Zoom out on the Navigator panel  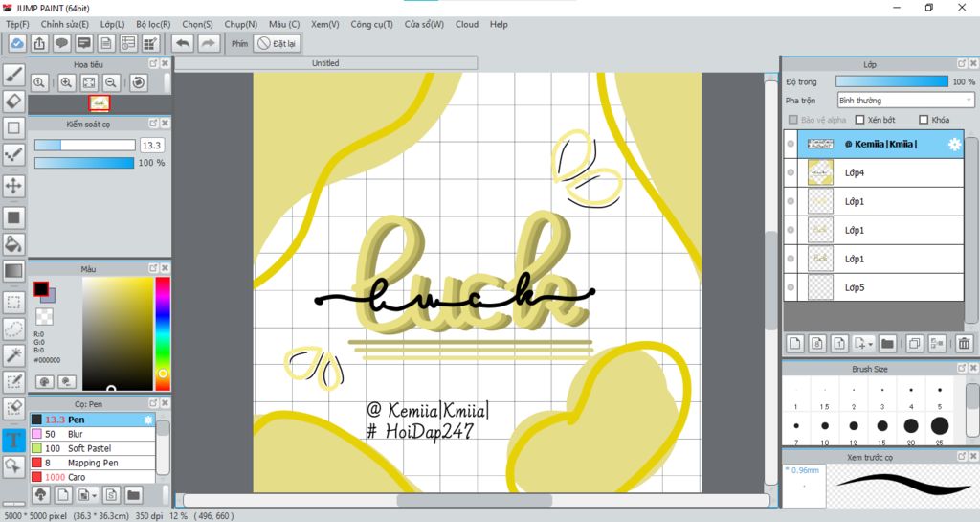[x=111, y=82]
